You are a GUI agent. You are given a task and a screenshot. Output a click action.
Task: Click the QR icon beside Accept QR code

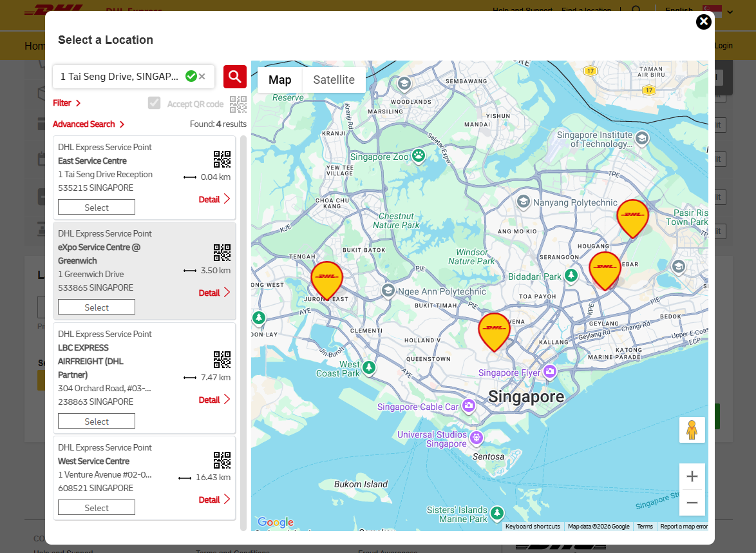238,104
